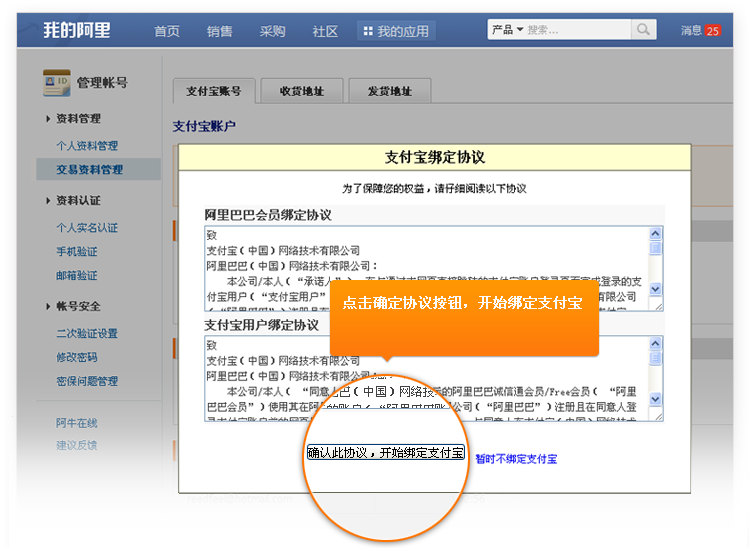Open the 消息 25 notifications badge

tap(713, 31)
